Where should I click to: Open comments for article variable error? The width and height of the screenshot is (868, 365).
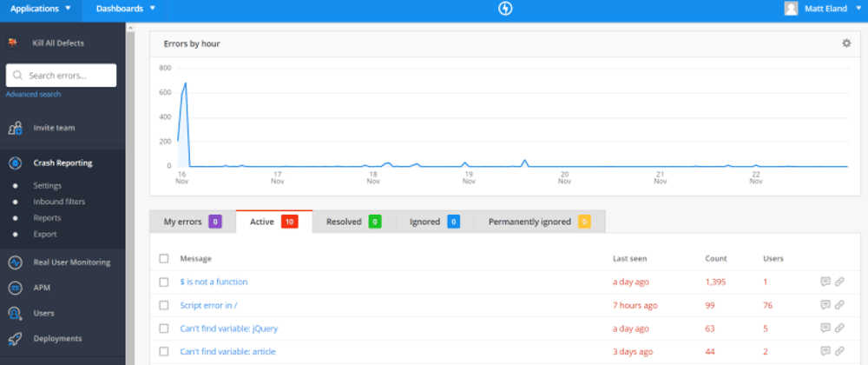(x=825, y=351)
